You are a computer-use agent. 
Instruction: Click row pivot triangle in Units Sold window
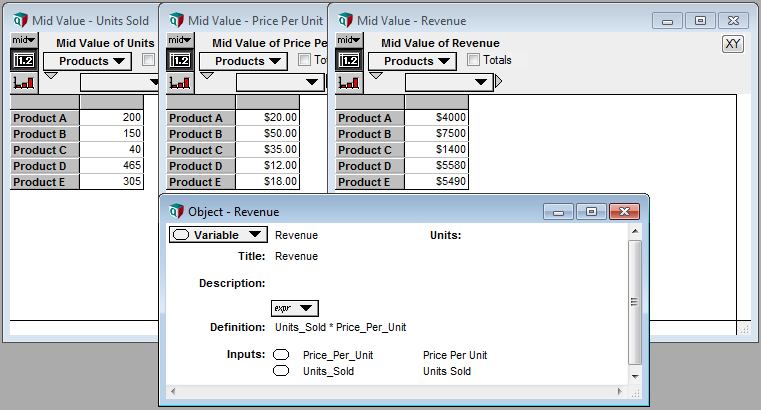coord(51,76)
